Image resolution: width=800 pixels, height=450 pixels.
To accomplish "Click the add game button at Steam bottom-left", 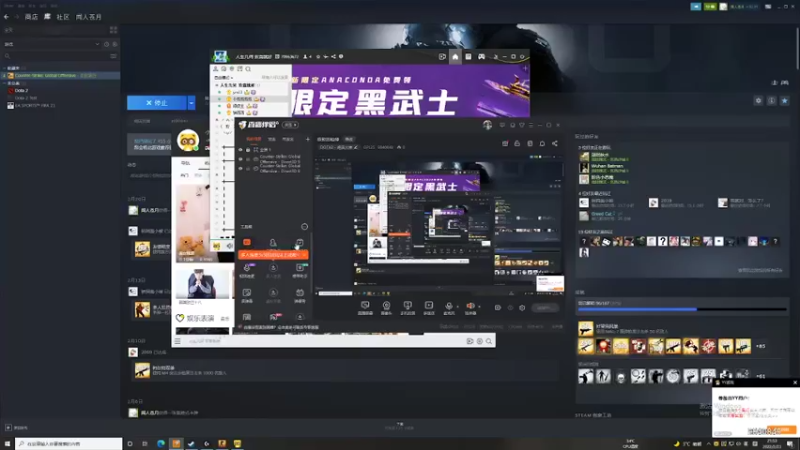I will (x=17, y=428).
